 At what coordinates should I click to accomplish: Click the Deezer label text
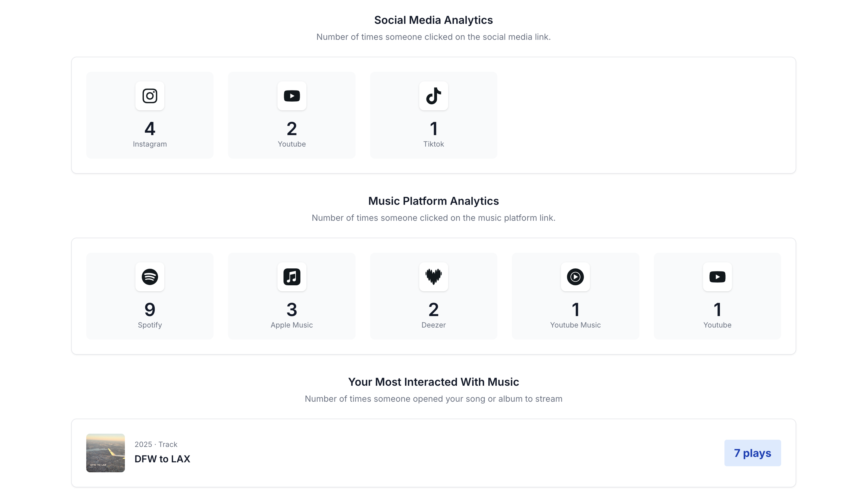pos(433,325)
